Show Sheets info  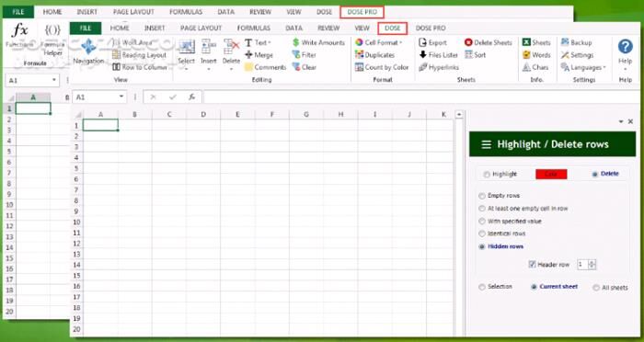tap(536, 42)
